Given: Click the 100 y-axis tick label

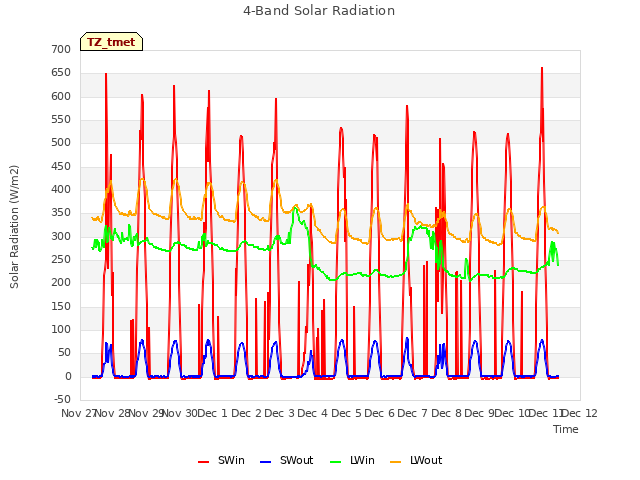Looking at the screenshot, I should pyautogui.click(x=61, y=329).
